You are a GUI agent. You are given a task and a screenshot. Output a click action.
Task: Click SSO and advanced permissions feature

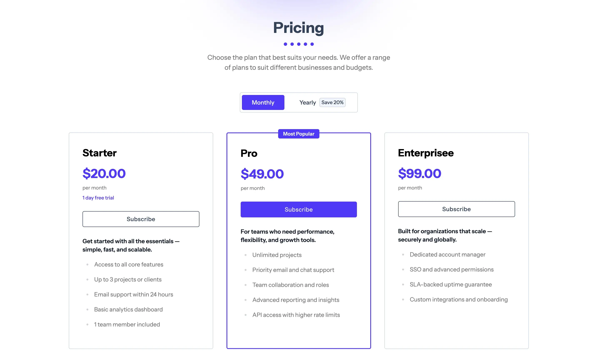[x=451, y=269]
